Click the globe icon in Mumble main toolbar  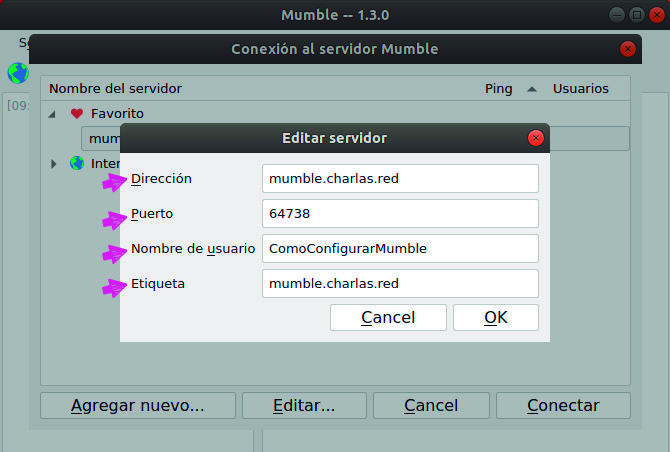pyautogui.click(x=18, y=73)
